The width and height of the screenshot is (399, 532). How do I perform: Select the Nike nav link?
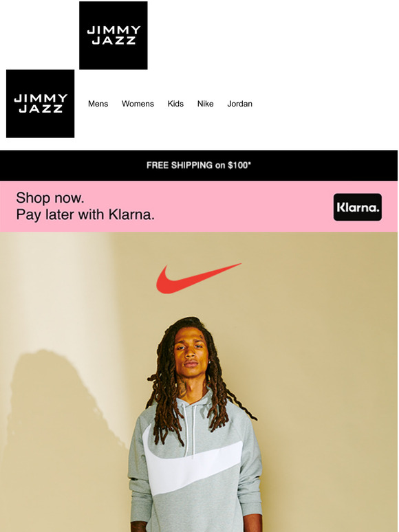pos(205,104)
